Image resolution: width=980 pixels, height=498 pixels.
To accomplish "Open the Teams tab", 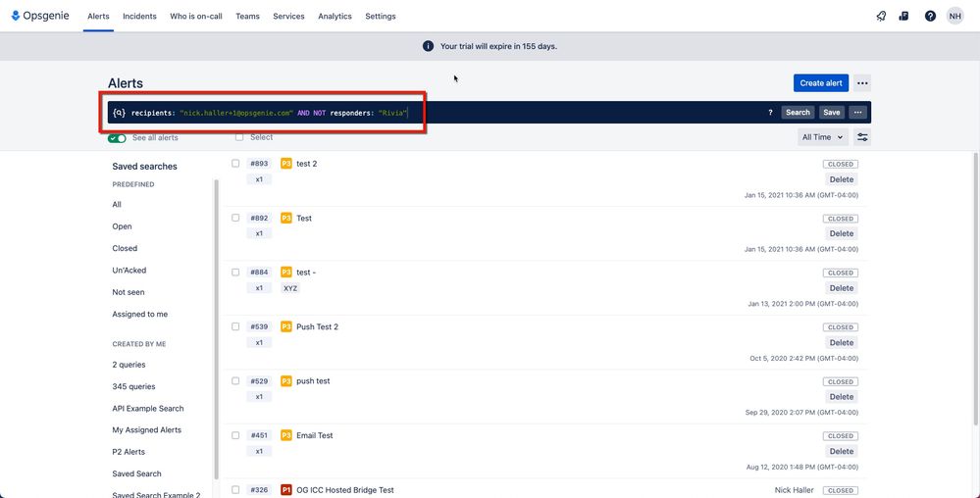I will (247, 17).
